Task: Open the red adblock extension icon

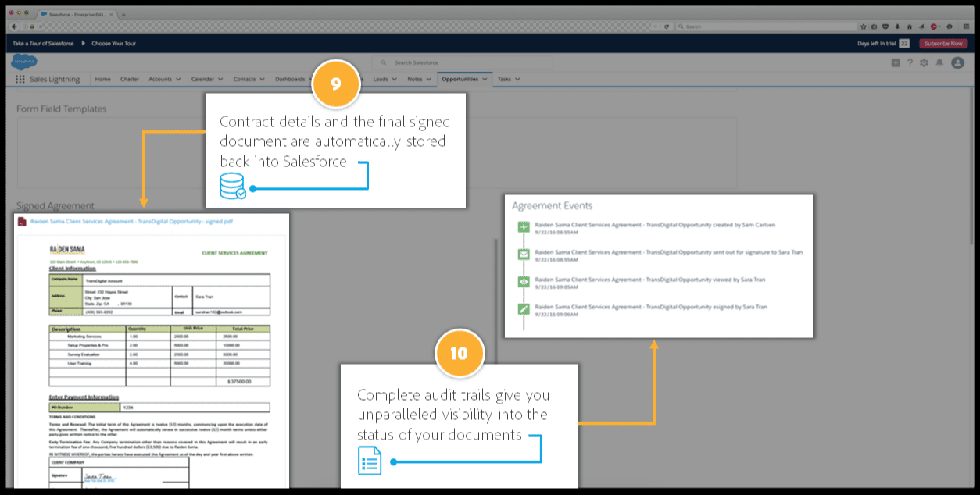Action: pyautogui.click(x=934, y=26)
